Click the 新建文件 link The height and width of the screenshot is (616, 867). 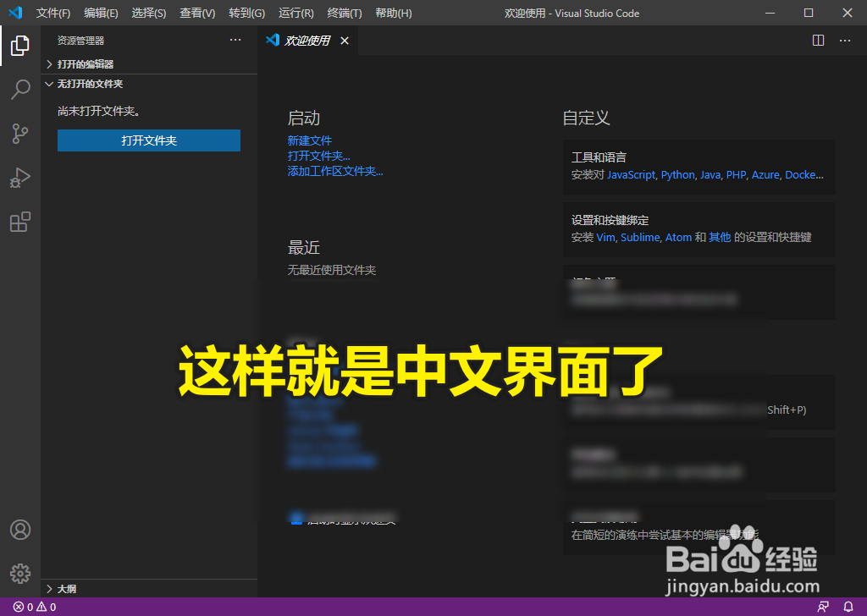pyautogui.click(x=310, y=140)
